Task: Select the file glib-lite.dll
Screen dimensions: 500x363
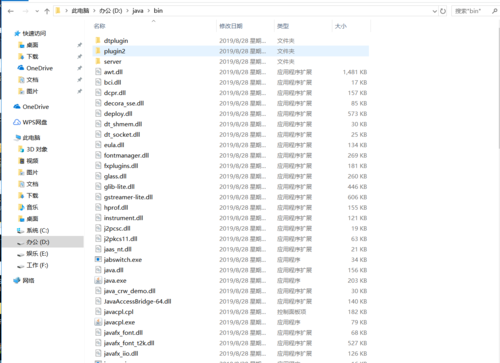Action: (119, 187)
